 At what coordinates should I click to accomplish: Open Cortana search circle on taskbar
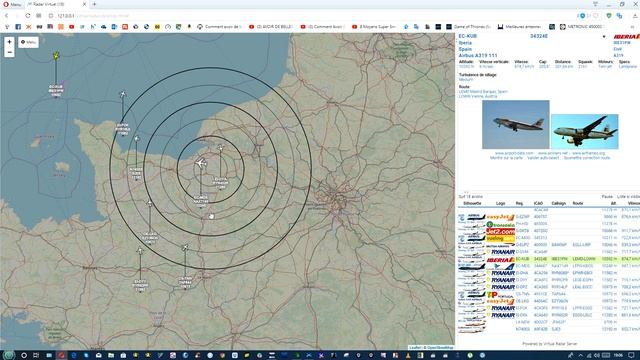(24, 355)
